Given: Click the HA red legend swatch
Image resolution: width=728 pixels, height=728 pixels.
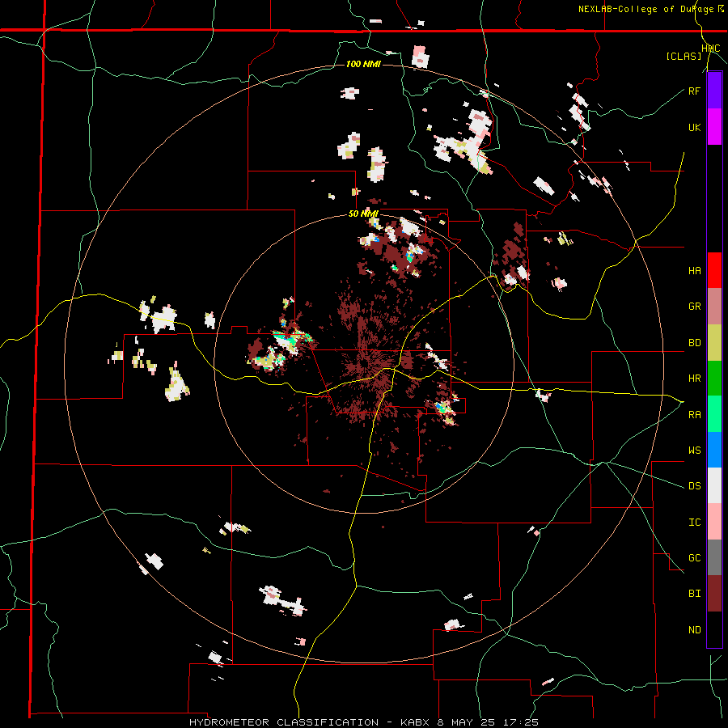Looking at the screenshot, I should coord(714,270).
